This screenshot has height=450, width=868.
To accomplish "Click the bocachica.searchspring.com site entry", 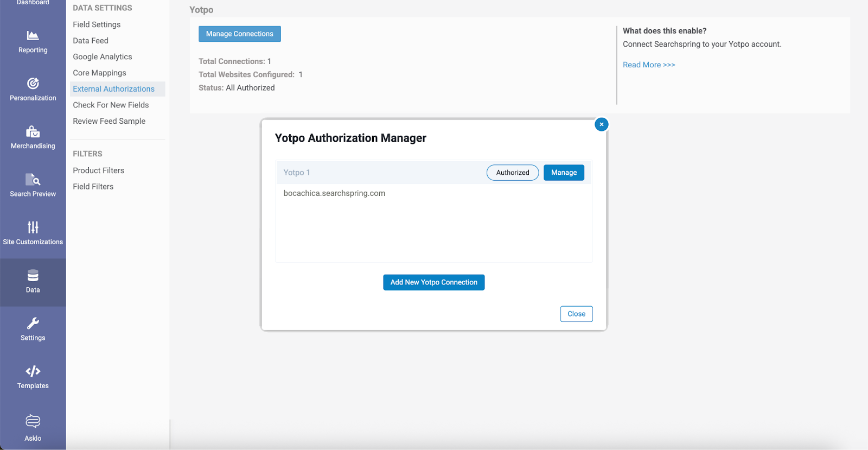I will point(334,193).
